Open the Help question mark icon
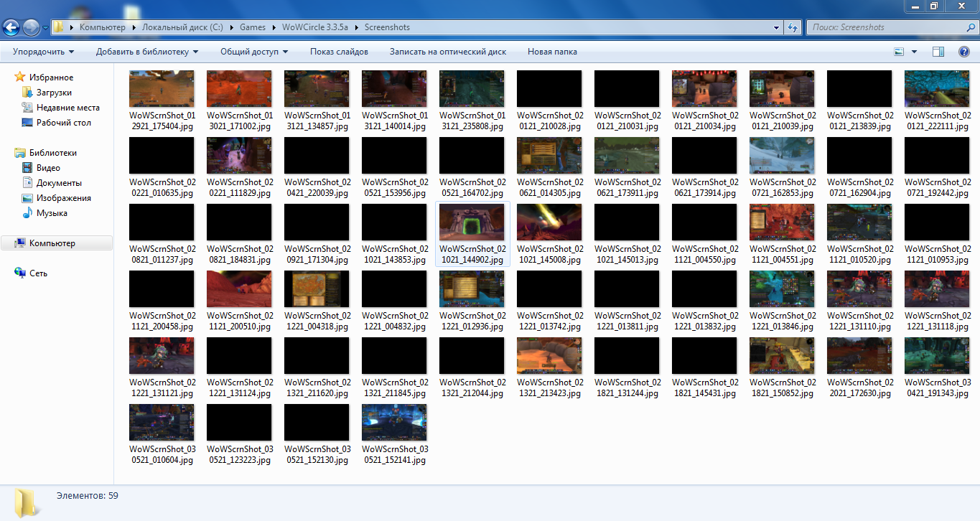980x521 pixels. pyautogui.click(x=964, y=52)
